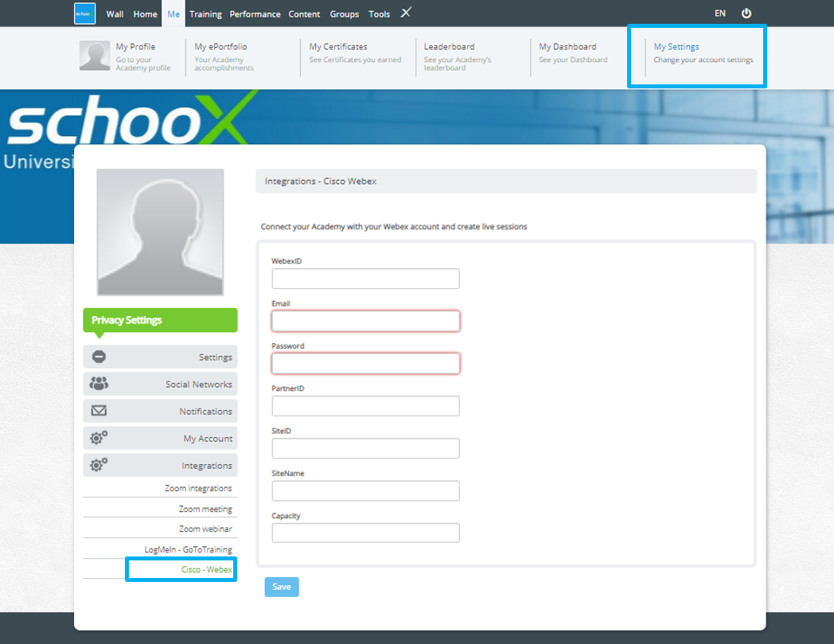Open the Performance menu

255,14
